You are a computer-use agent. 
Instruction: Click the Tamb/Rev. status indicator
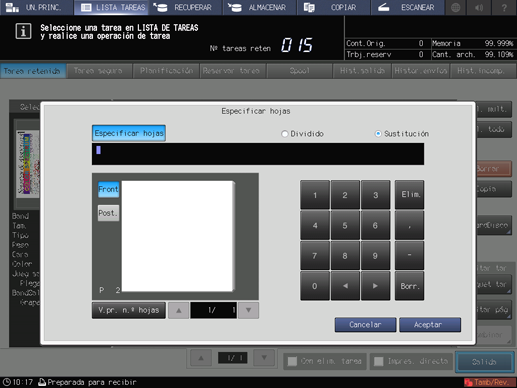coord(490,382)
